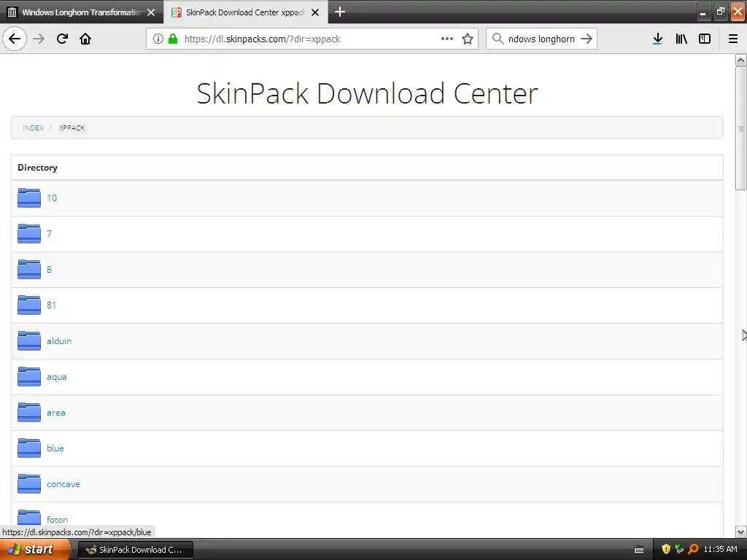Screen dimensions: 747x560
Task: Click the network connection tray icon
Action: pos(679,550)
